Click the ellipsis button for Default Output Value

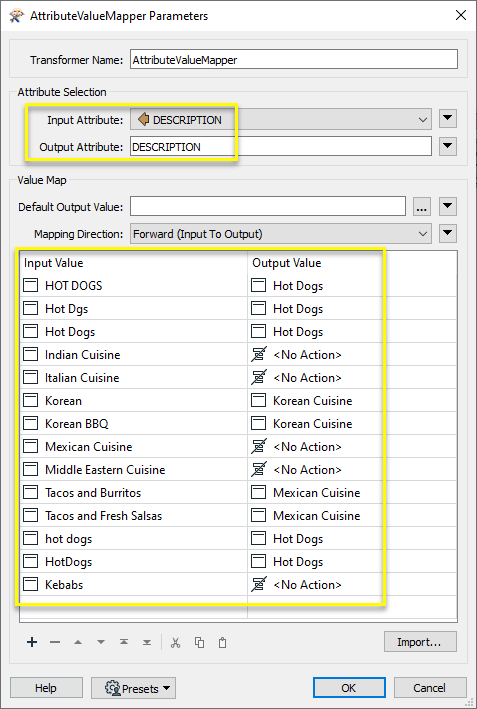coord(421,207)
